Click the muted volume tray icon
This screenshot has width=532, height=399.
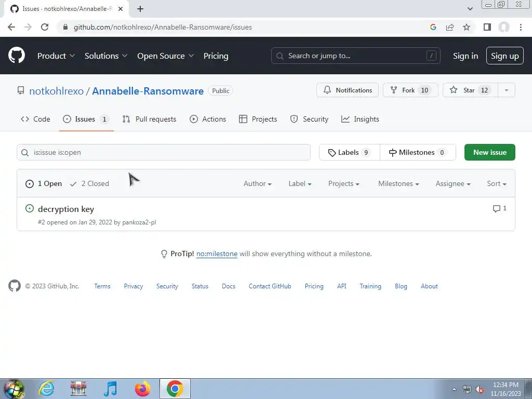click(x=480, y=390)
